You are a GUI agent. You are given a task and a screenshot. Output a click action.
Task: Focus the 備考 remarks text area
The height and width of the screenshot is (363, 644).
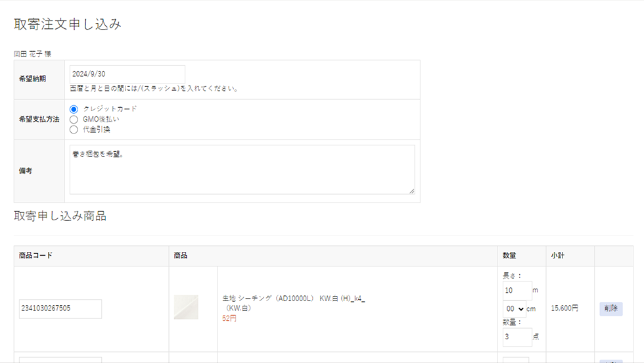242,169
